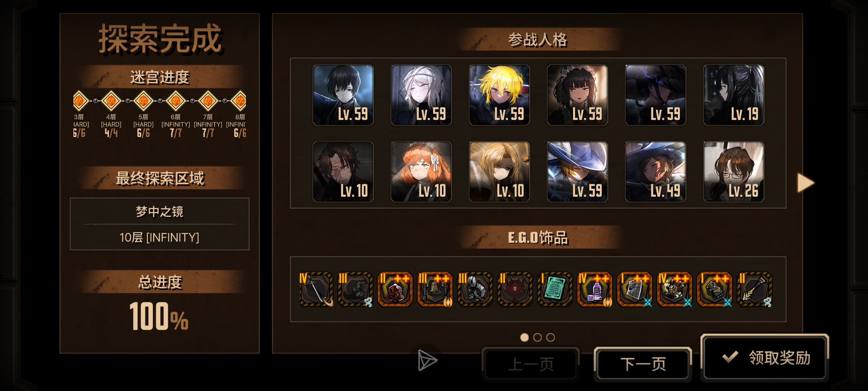Expand next identities with right arrow
This screenshot has width=868, height=391.
[x=806, y=182]
